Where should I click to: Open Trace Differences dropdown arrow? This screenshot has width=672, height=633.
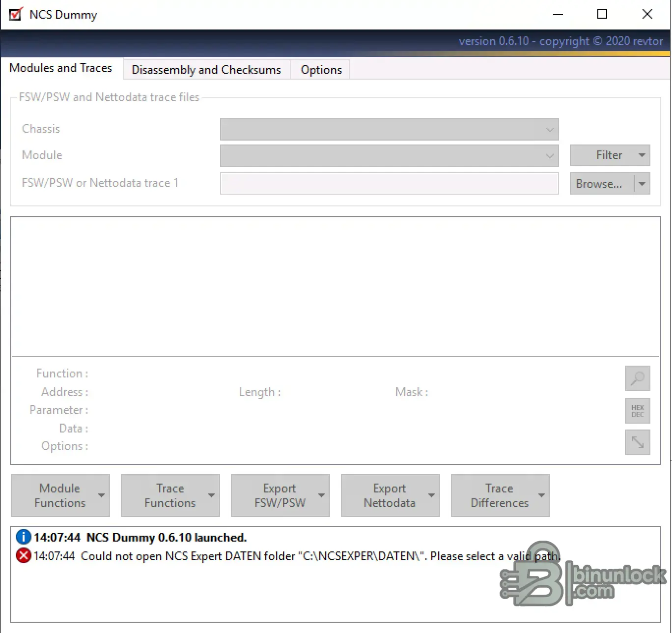pos(542,495)
